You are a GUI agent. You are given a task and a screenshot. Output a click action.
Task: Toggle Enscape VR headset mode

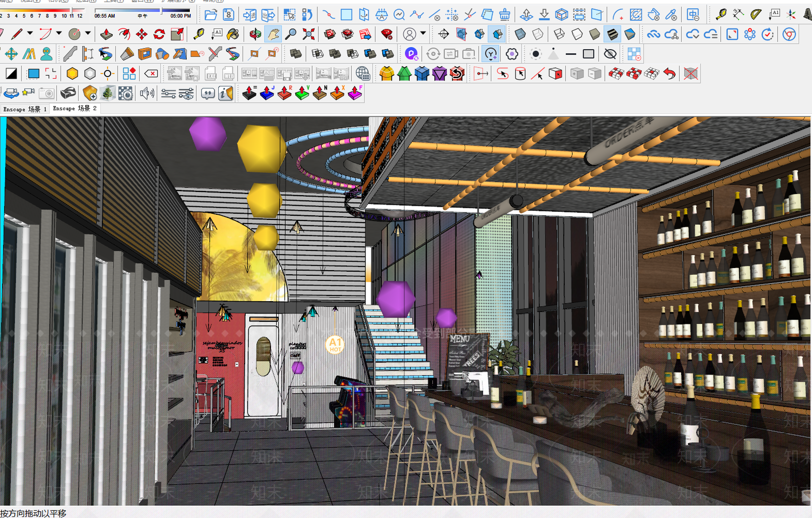click(68, 93)
